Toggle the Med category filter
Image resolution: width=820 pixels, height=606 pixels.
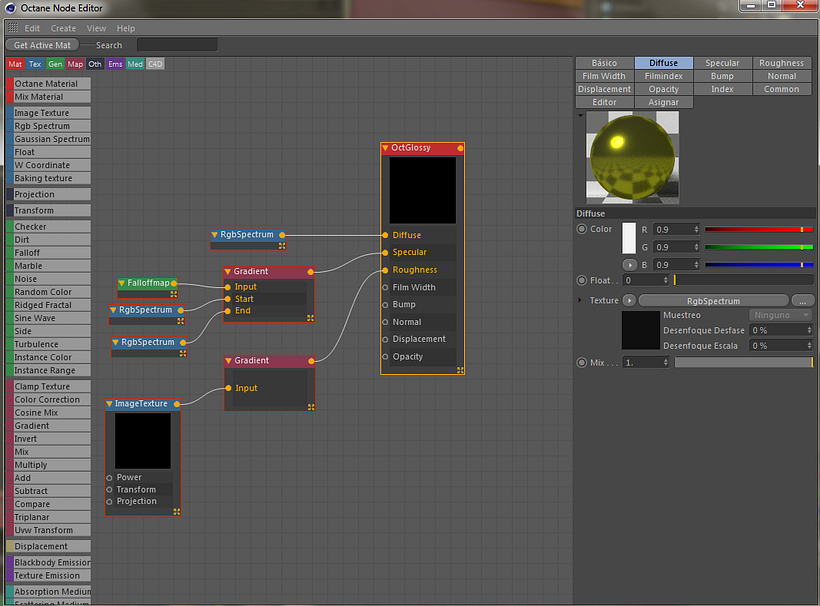tap(135, 64)
